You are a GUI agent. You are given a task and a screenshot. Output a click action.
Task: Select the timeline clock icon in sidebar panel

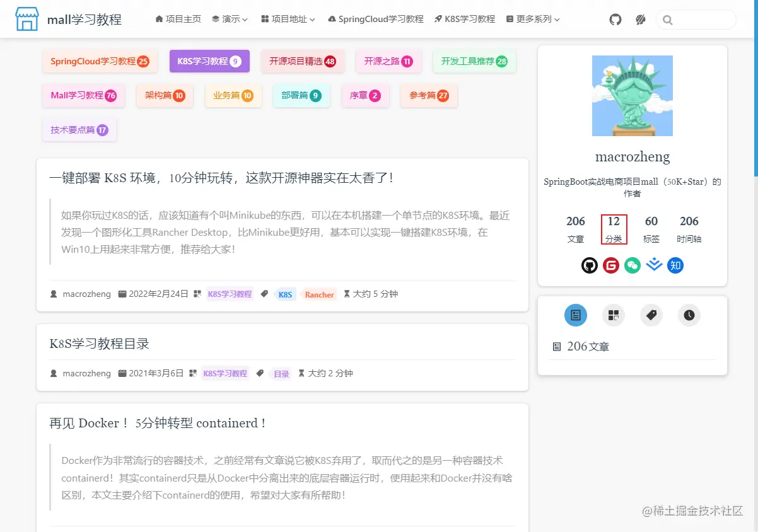[x=689, y=315]
